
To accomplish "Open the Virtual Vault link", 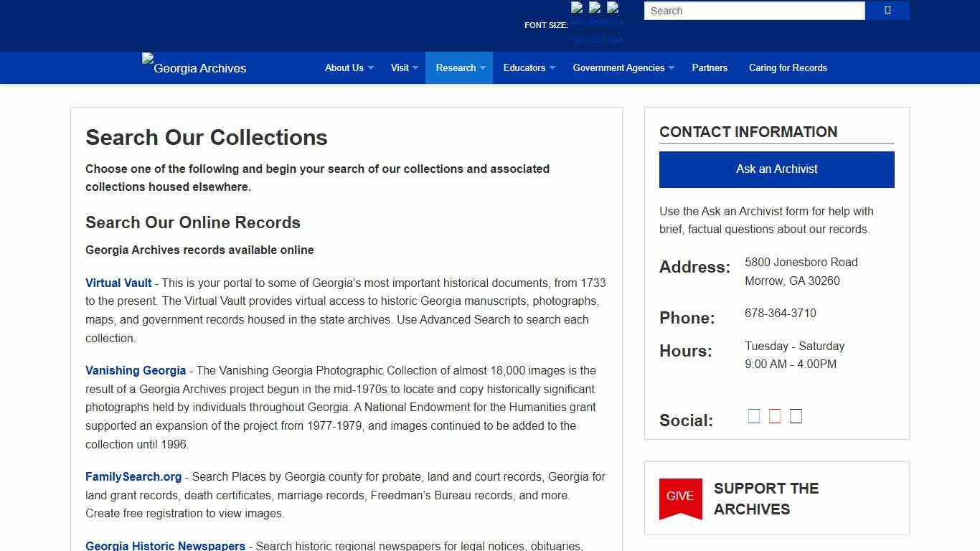I will tap(118, 283).
